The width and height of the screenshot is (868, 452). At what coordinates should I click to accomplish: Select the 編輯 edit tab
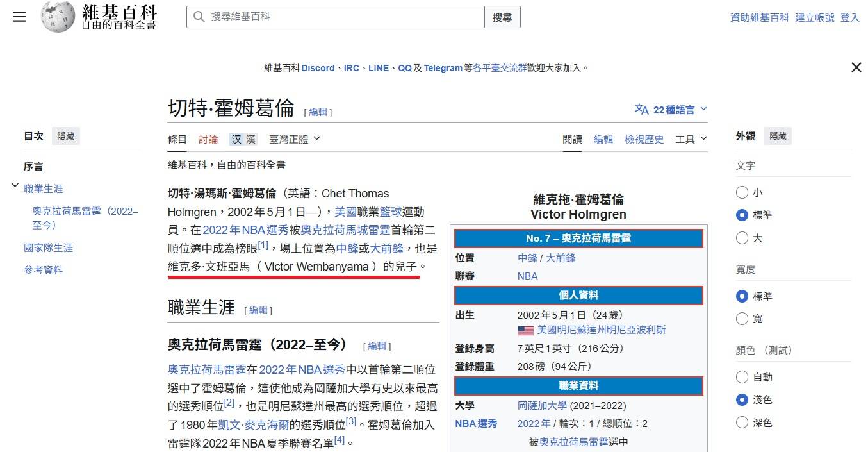click(603, 139)
